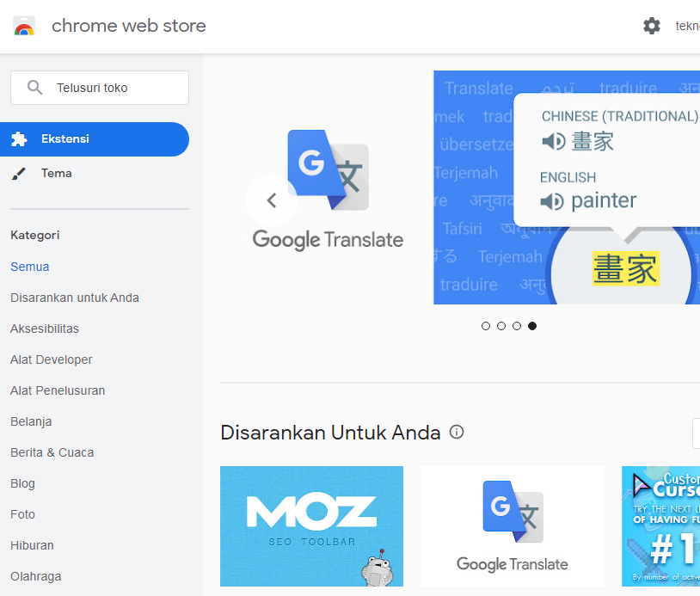
Task: Play the English painter speaker icon
Action: click(552, 201)
